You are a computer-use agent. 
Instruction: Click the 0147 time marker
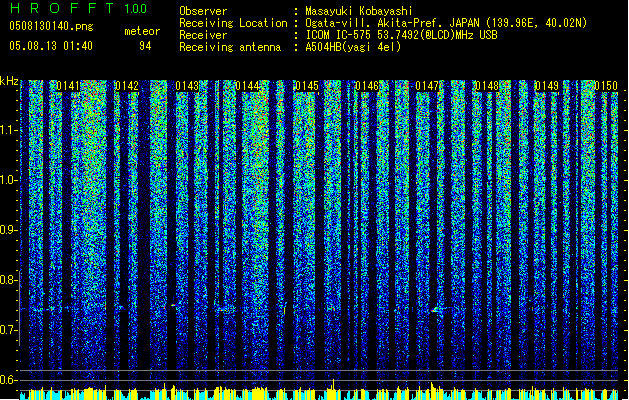[x=427, y=86]
